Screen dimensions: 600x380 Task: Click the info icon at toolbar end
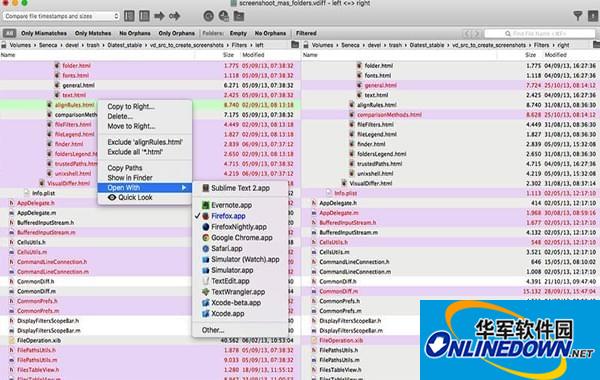tap(593, 16)
